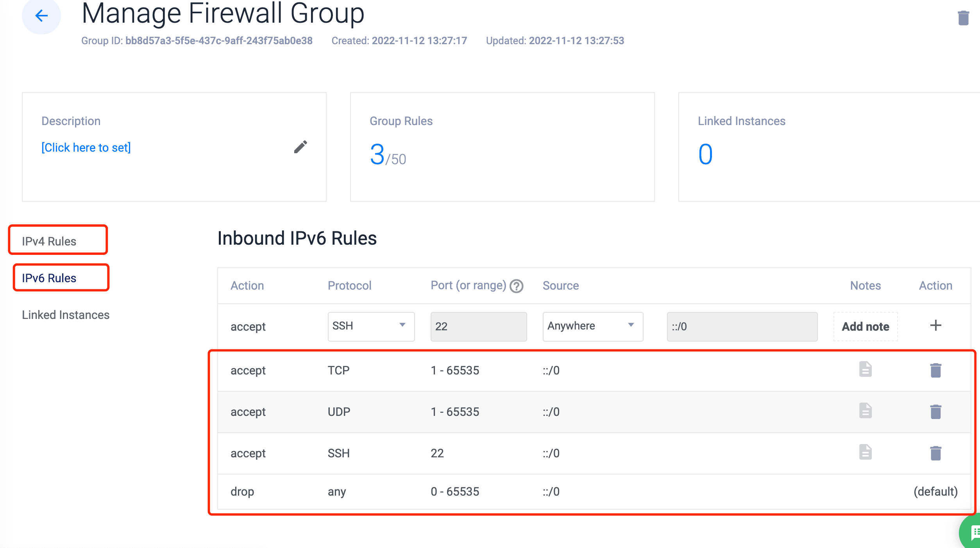Open port range help question mark
The width and height of the screenshot is (980, 548).
point(517,286)
